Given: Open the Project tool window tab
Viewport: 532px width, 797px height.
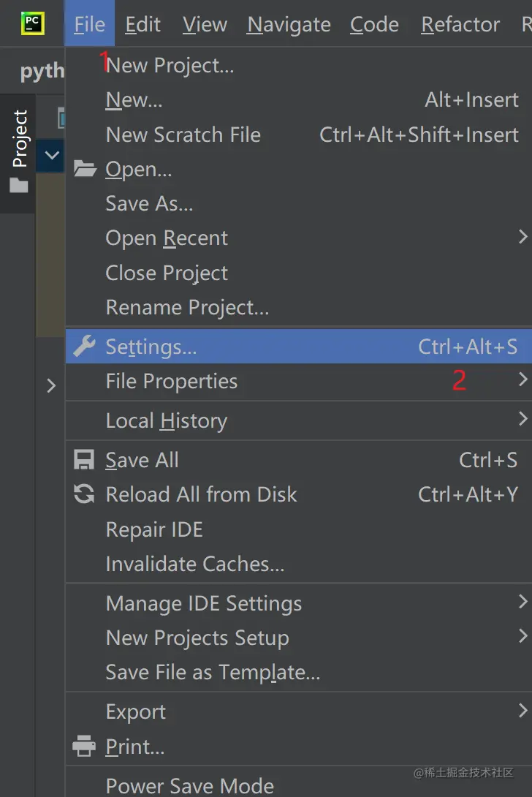Looking at the screenshot, I should 20,139.
